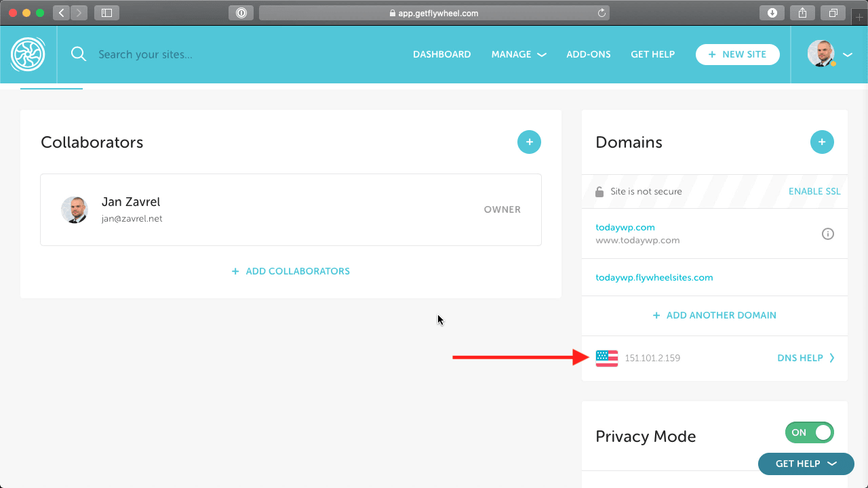Image resolution: width=868 pixels, height=488 pixels.
Task: Click the Flywheel logo icon
Action: [28, 54]
